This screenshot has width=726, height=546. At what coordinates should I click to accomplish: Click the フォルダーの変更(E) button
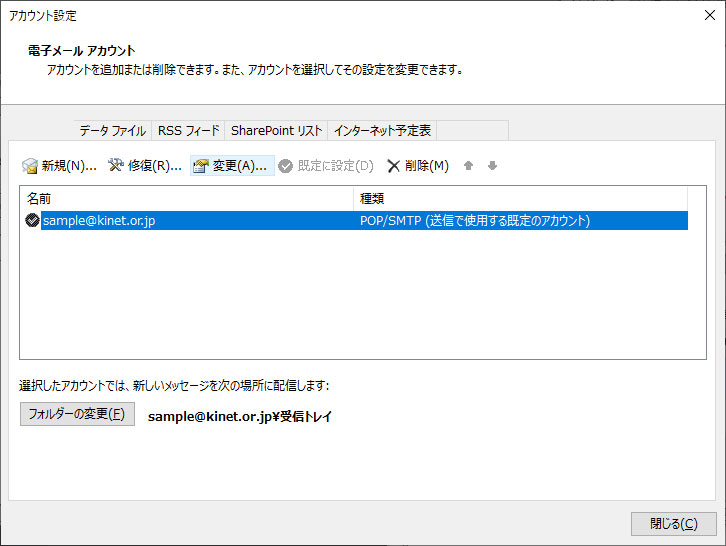tap(77, 414)
